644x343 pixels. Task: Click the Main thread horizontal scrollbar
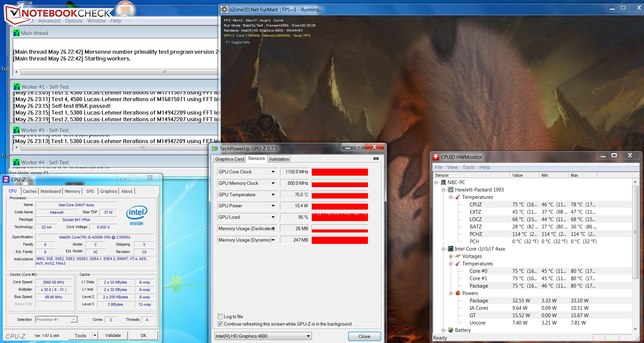pyautogui.click(x=116, y=72)
